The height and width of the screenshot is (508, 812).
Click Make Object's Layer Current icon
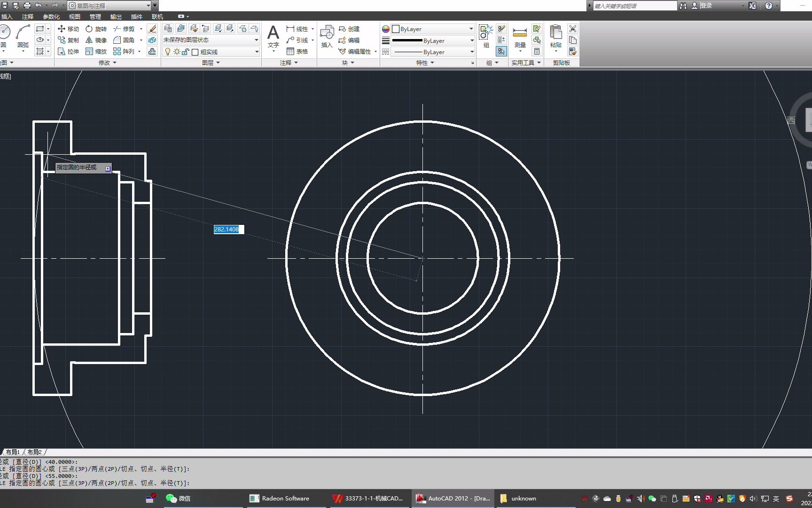coord(180,29)
